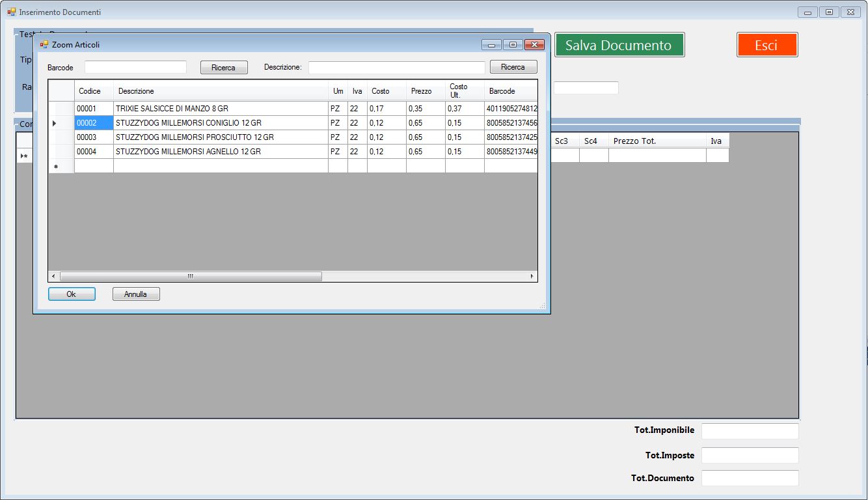This screenshot has height=500, width=868.
Task: Click barcode 8005852137449 cell
Action: click(x=511, y=152)
